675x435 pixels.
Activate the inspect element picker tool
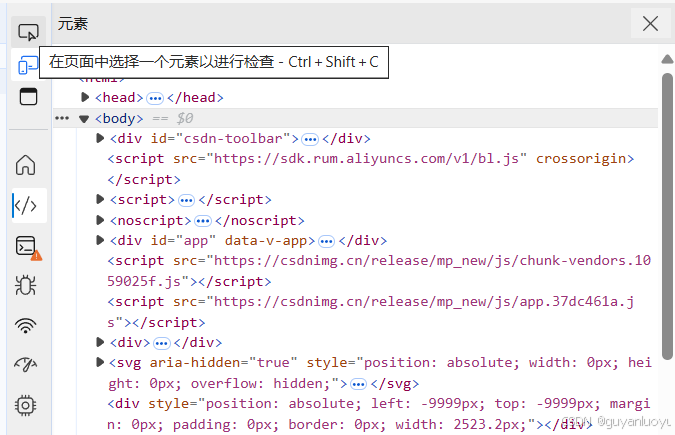pyautogui.click(x=28, y=32)
